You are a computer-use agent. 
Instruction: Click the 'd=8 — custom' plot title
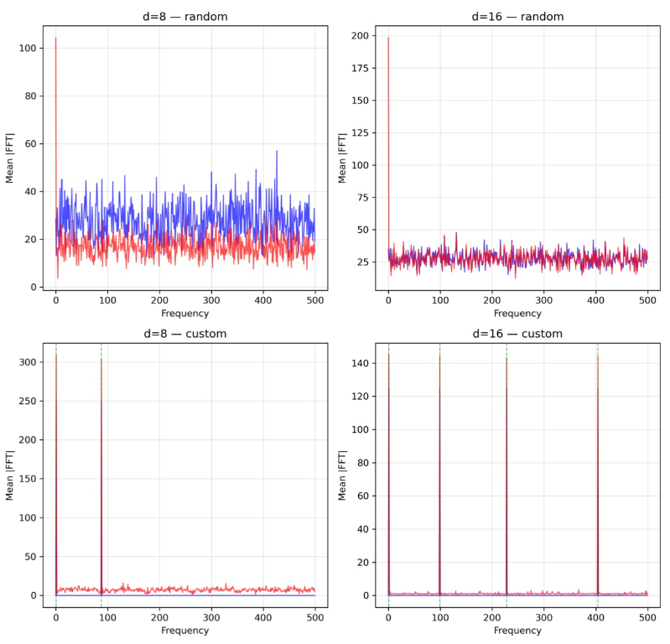[185, 334]
